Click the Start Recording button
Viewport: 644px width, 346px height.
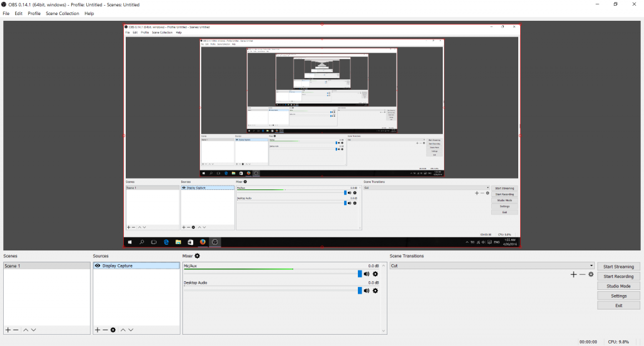(x=618, y=276)
